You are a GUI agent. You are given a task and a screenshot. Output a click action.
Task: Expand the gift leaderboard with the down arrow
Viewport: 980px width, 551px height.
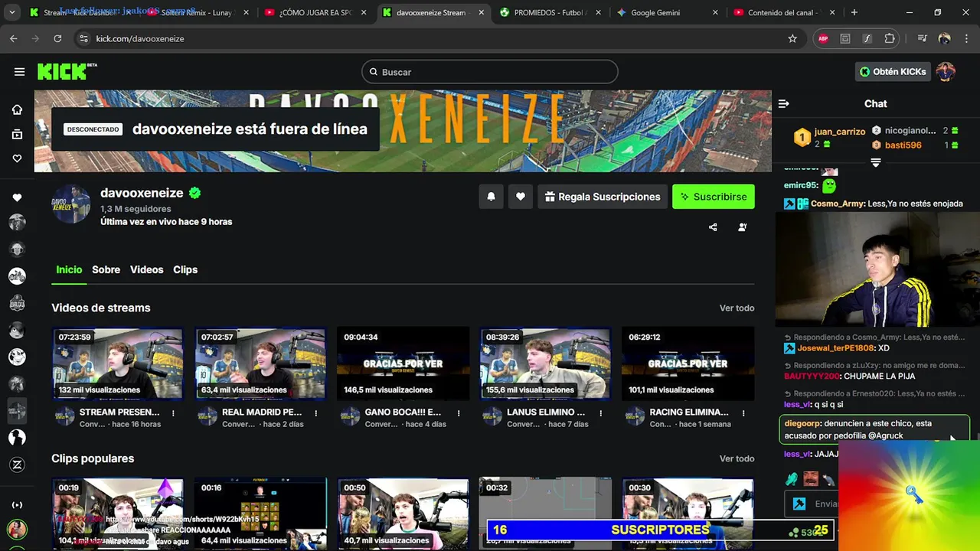(x=876, y=162)
